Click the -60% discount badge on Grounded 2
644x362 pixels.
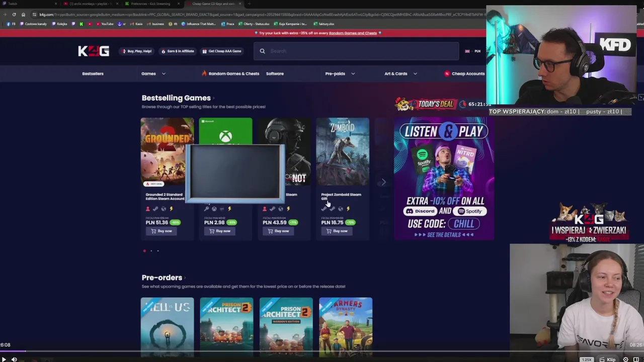pyautogui.click(x=175, y=222)
